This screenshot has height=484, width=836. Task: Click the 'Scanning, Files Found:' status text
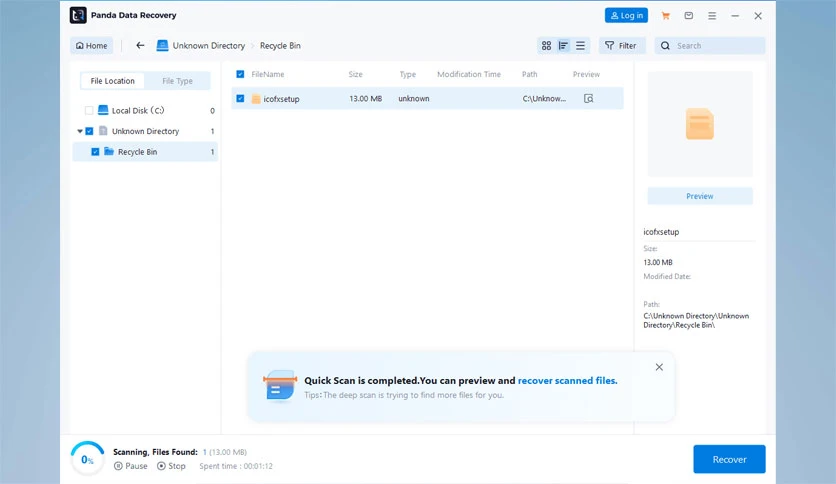(155, 452)
